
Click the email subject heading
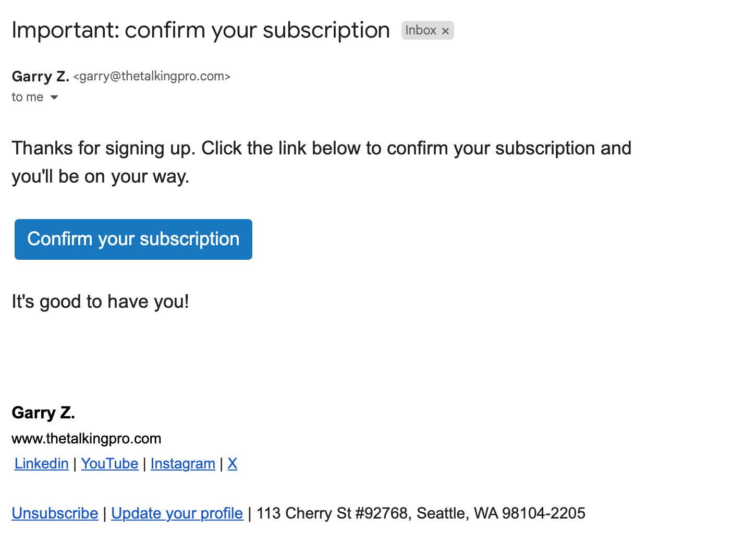click(201, 30)
